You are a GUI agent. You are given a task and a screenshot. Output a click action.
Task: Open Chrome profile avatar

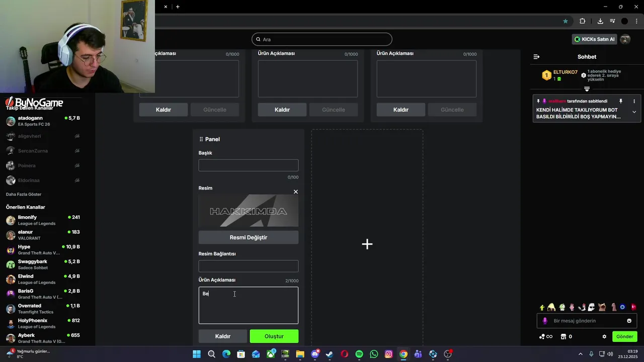coord(624,21)
